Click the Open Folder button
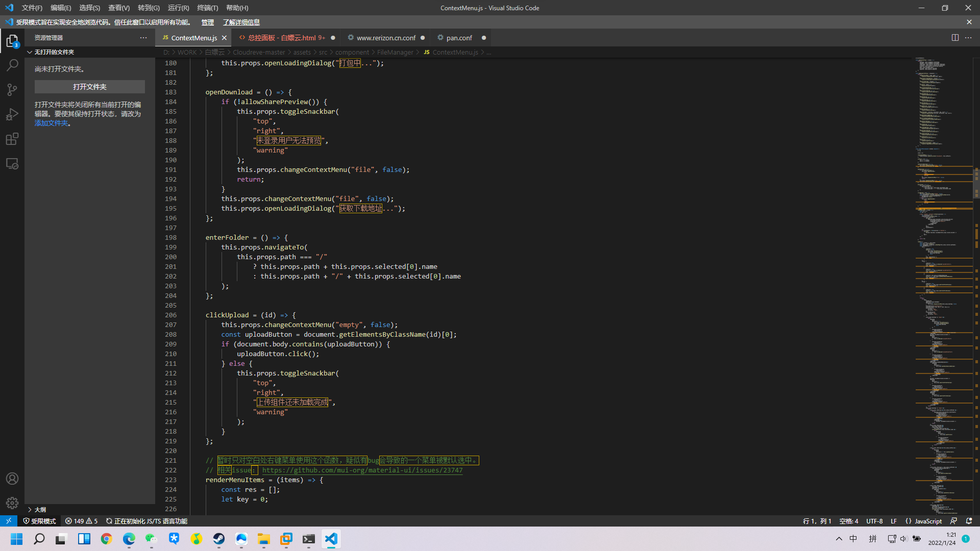This screenshot has height=551, width=980. pyautogui.click(x=90, y=87)
